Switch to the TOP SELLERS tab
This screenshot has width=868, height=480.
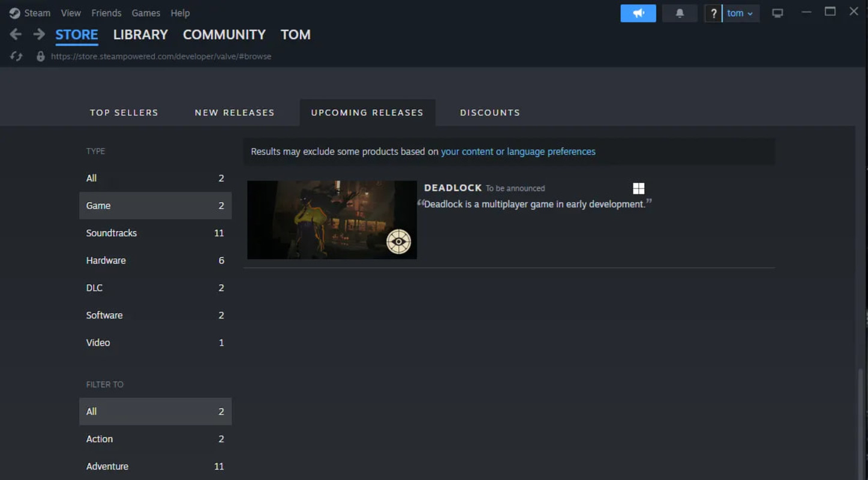(124, 112)
